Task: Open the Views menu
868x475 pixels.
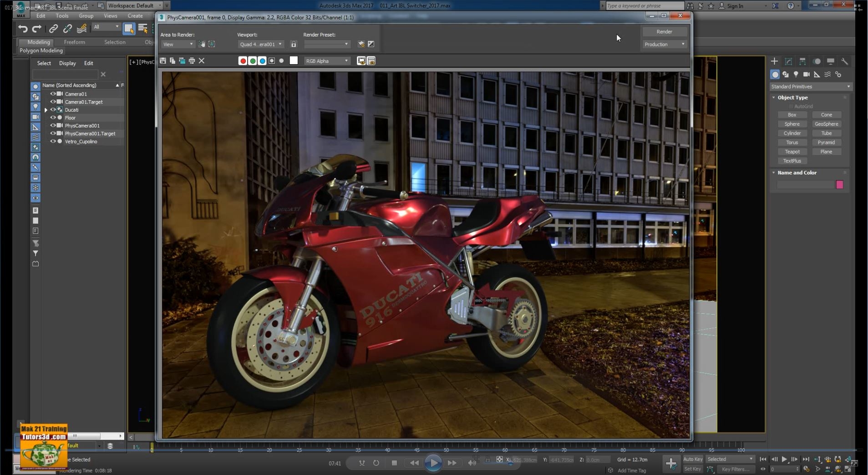Action: tap(111, 16)
